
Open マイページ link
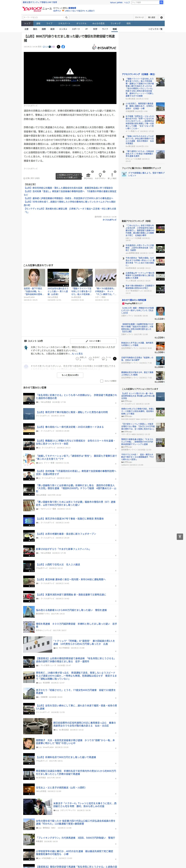coord(139,18)
